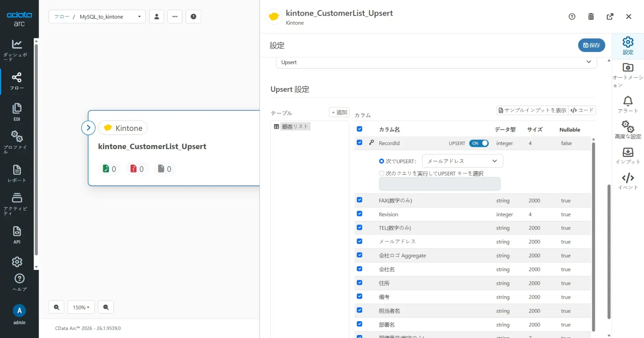Click the admin user avatar

(19, 310)
